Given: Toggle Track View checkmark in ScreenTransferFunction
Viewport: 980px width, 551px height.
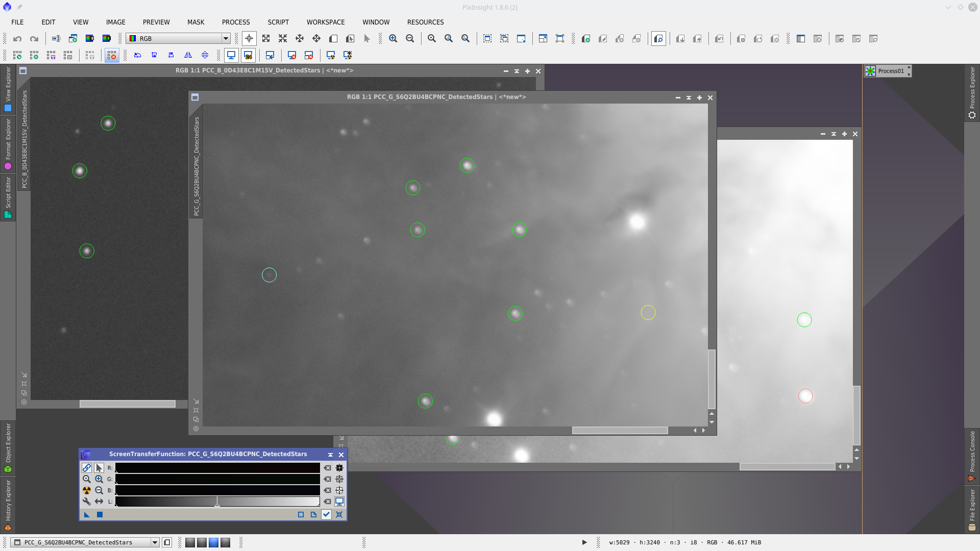Looking at the screenshot, I should 326,514.
